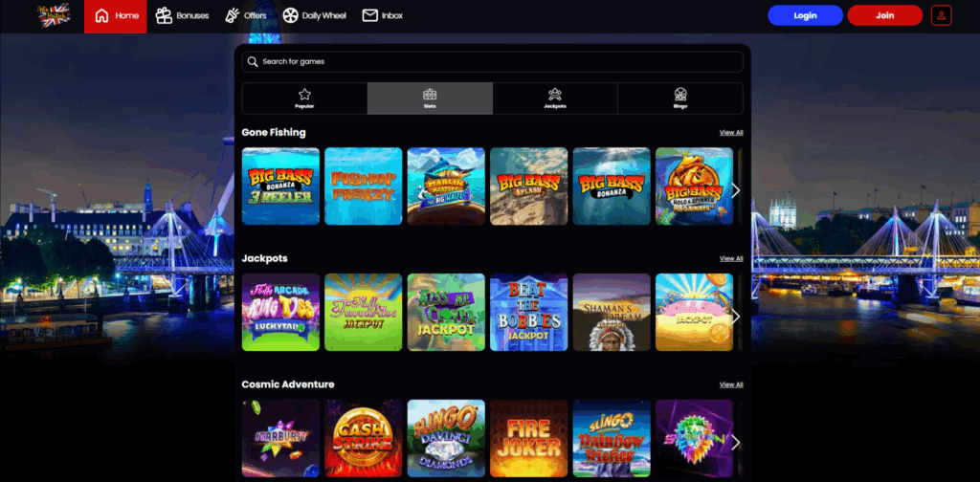Play Big Bass Bonanza underwater tile
The image size is (980, 482).
tap(612, 186)
